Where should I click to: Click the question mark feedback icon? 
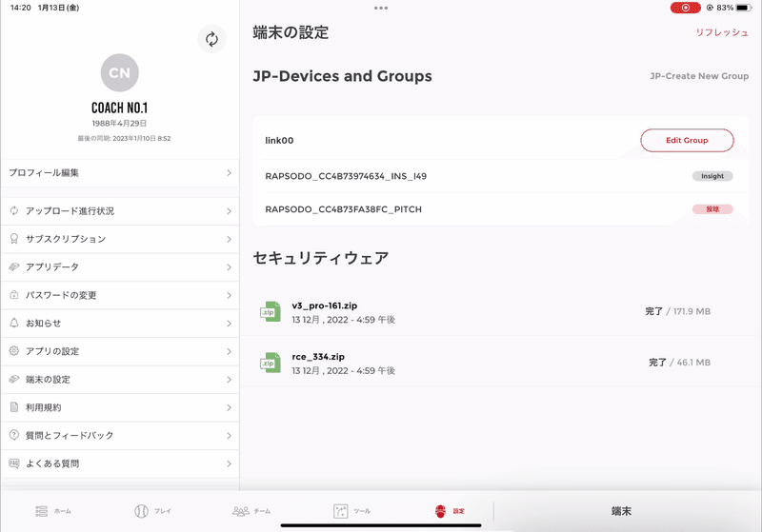(x=14, y=435)
